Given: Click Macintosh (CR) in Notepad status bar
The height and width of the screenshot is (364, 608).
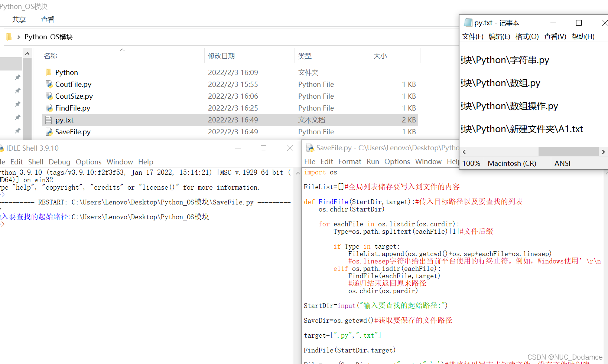Looking at the screenshot, I should point(512,163).
